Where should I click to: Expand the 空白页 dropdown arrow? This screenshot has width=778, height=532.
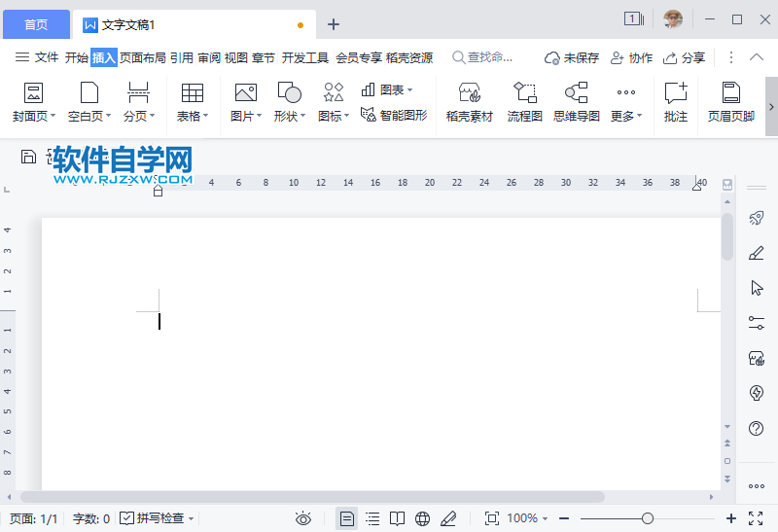pyautogui.click(x=108, y=116)
